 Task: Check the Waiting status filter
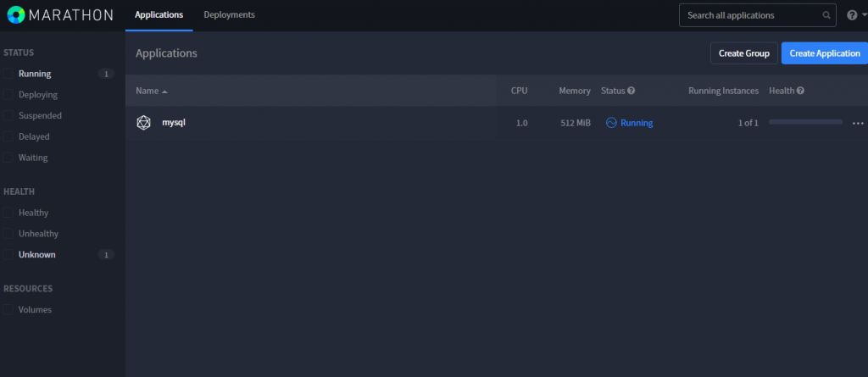click(8, 158)
